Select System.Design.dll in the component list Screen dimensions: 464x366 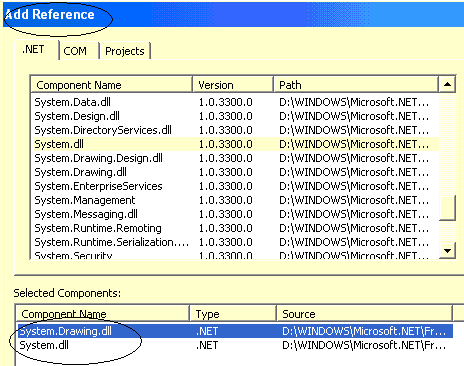tap(235, 116)
